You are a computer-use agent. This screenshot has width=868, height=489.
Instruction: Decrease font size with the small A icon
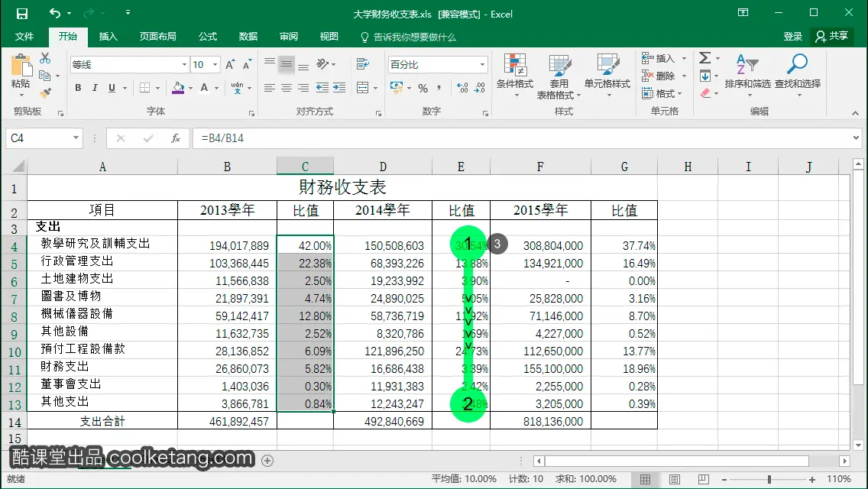point(247,65)
